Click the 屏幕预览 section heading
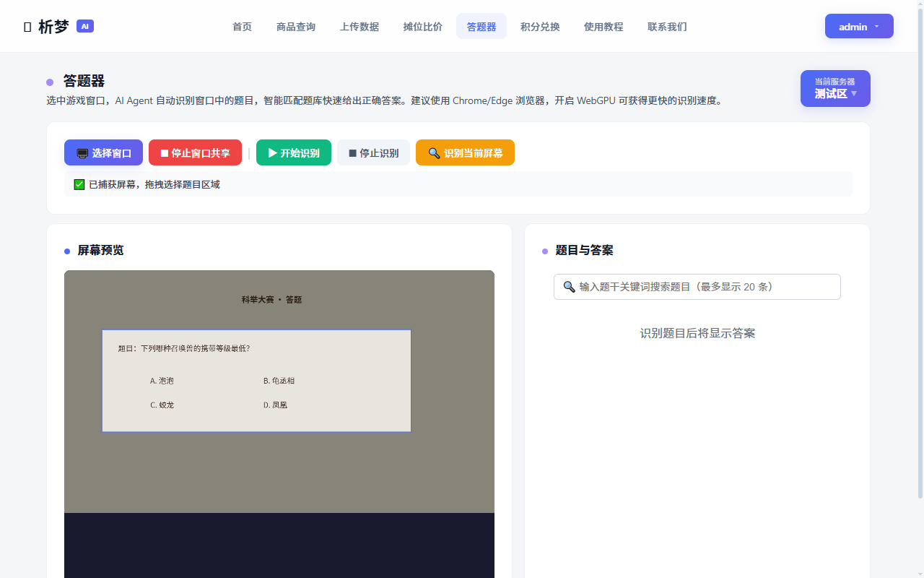The width and height of the screenshot is (924, 578). click(x=100, y=250)
